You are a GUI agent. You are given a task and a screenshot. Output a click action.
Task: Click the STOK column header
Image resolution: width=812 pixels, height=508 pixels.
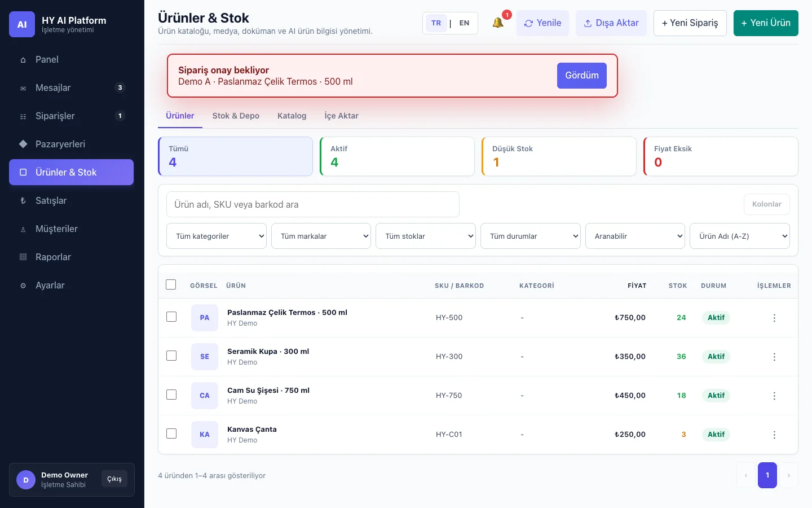tap(678, 286)
